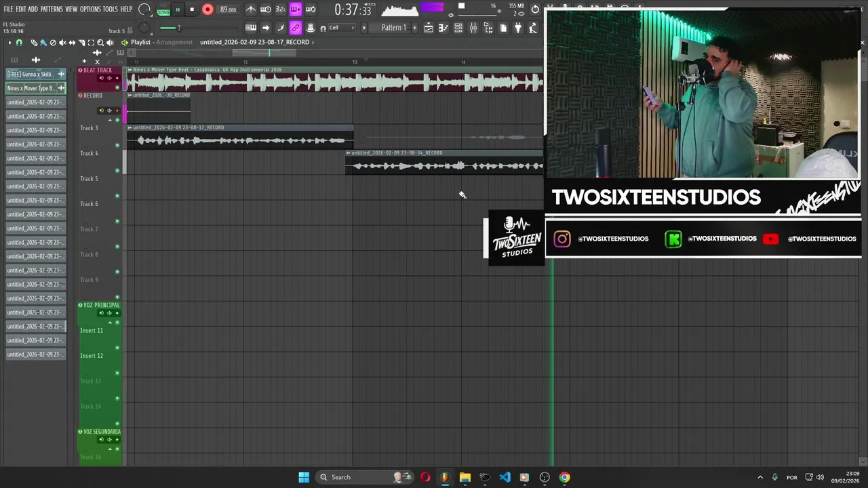Open the VIEW menu
Viewport: 868px width, 488px height.
click(71, 9)
